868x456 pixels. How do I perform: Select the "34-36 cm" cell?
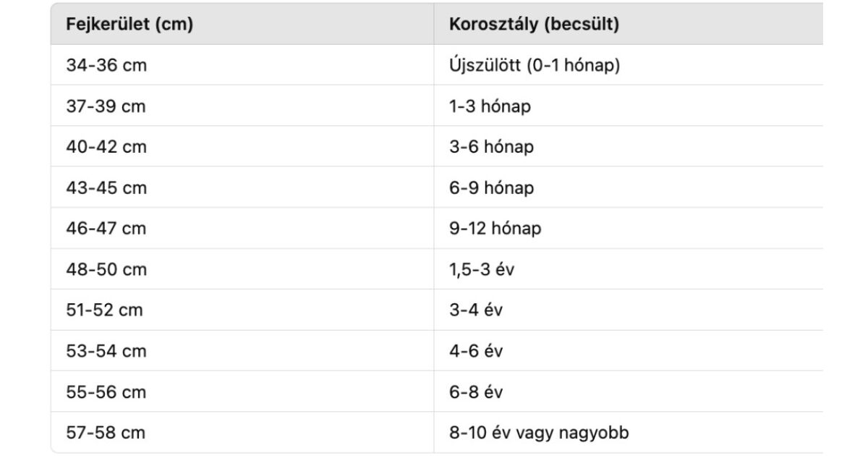pyautogui.click(x=106, y=65)
